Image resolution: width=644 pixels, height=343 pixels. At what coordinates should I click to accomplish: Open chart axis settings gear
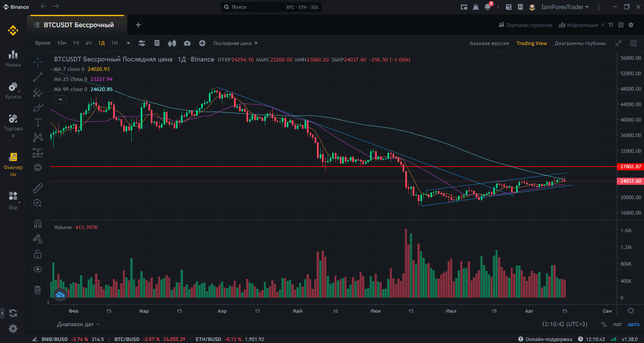click(x=631, y=311)
